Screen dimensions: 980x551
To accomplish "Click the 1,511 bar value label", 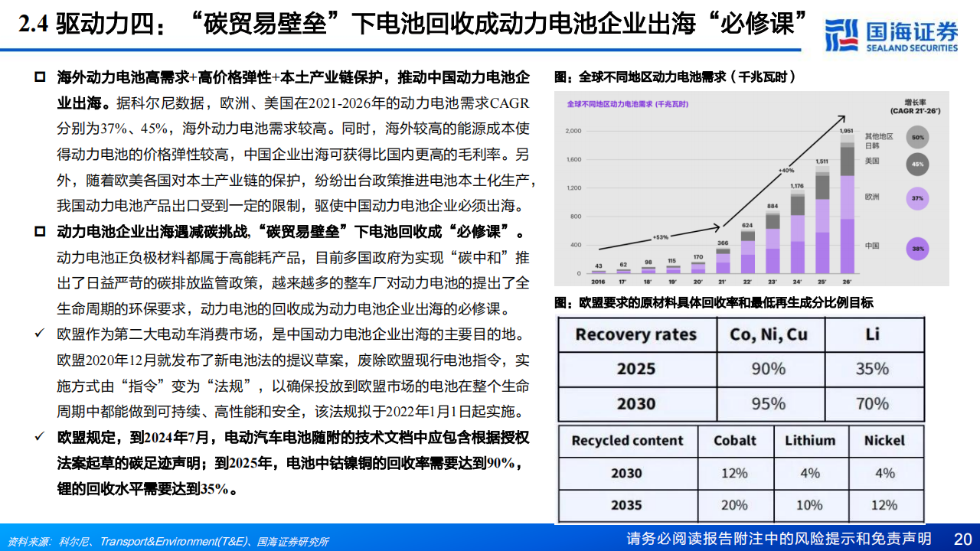I will (x=822, y=161).
